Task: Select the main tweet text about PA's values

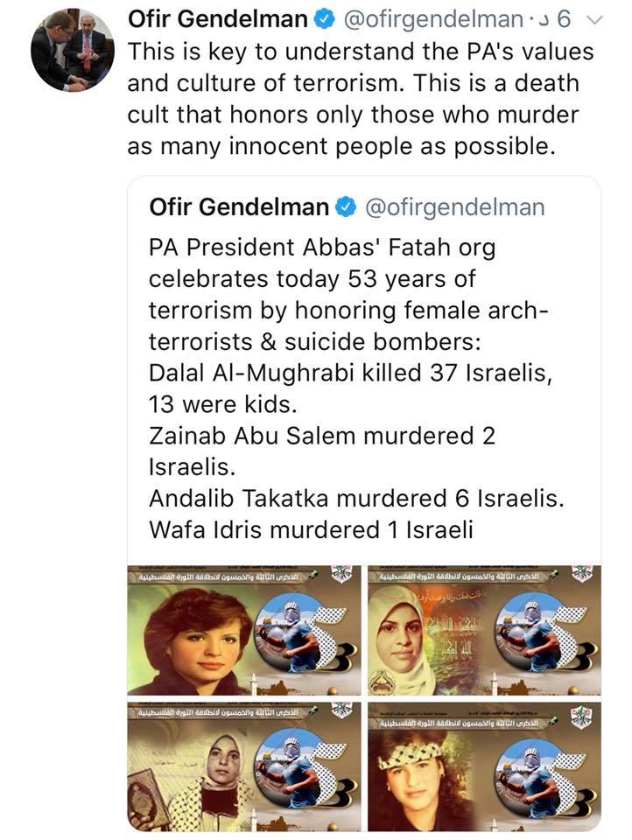Action: 361,99
